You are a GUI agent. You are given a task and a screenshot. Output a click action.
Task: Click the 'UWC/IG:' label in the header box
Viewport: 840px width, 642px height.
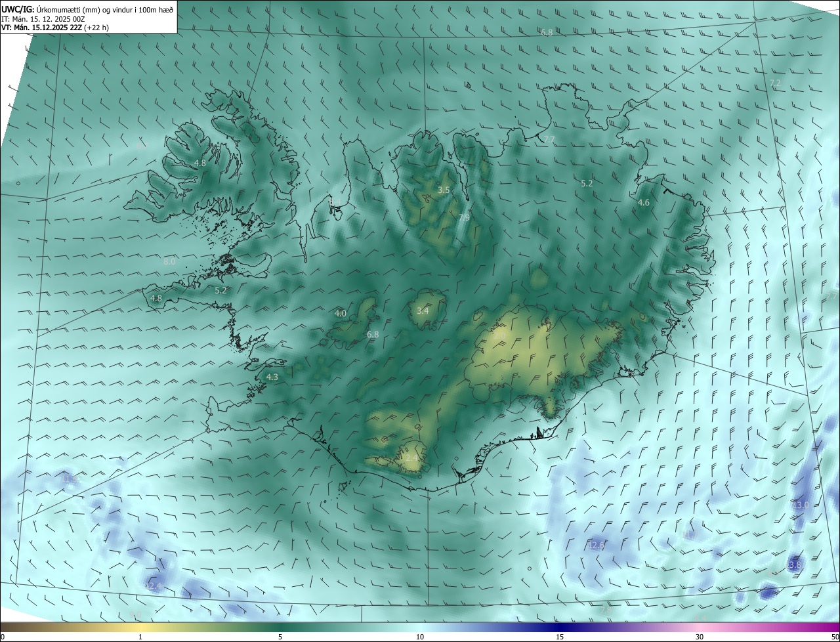(x=17, y=9)
